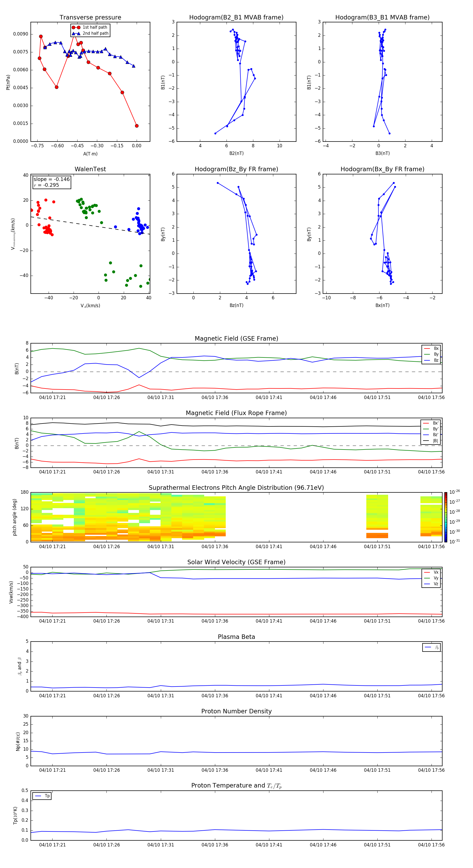
Task: Select the Bx' legend entry in Flux Rope plot
Action: (431, 423)
